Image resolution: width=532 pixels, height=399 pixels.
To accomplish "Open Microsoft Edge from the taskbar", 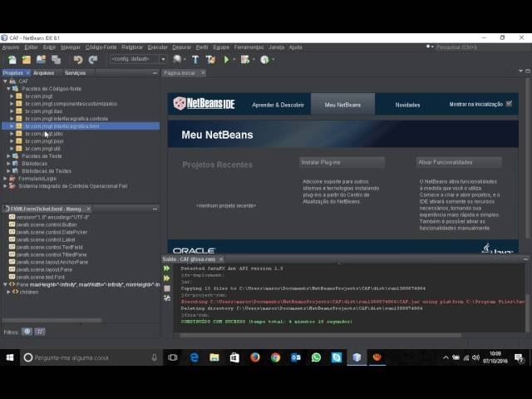I will coord(194,357).
